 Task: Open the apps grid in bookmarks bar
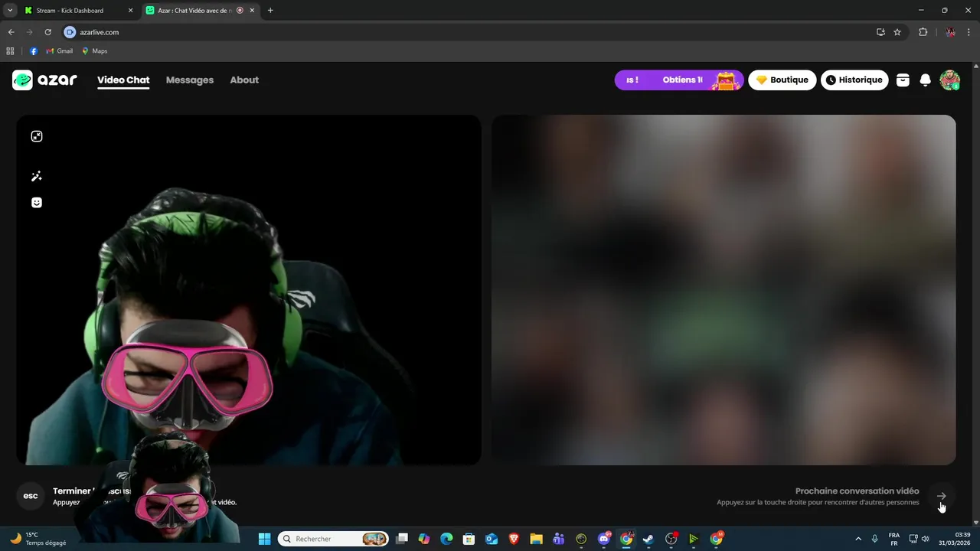pyautogui.click(x=10, y=51)
